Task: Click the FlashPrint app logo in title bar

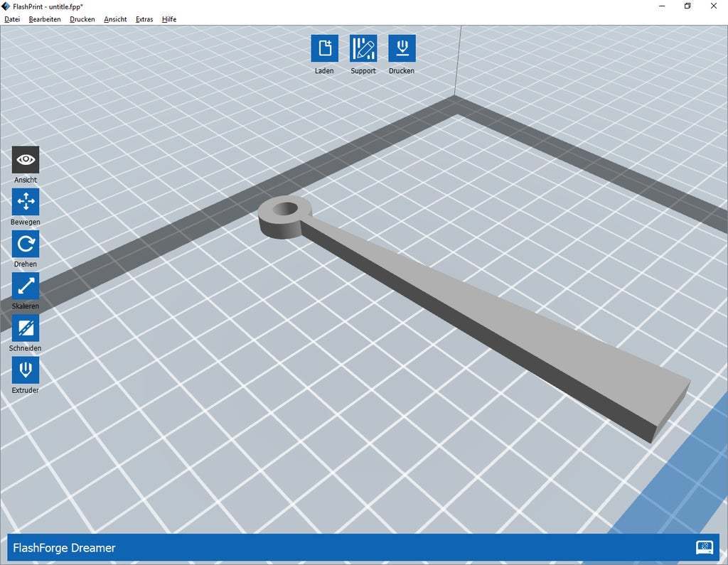Action: [6, 6]
